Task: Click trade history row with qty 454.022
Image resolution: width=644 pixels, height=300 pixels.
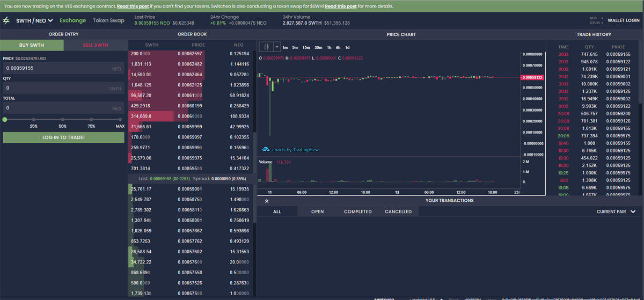Action: pyautogui.click(x=594, y=158)
